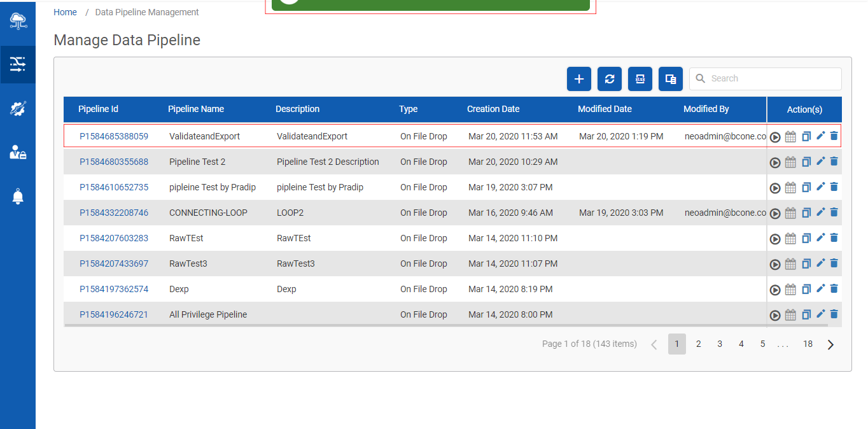
Task: Click the cloud logo in the sidebar
Action: [18, 21]
